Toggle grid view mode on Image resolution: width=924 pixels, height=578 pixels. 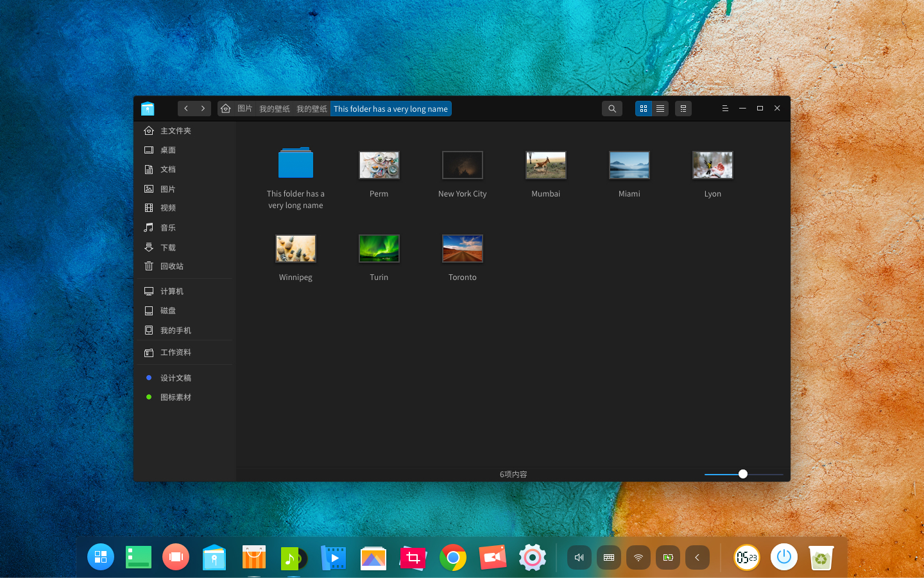pos(643,109)
